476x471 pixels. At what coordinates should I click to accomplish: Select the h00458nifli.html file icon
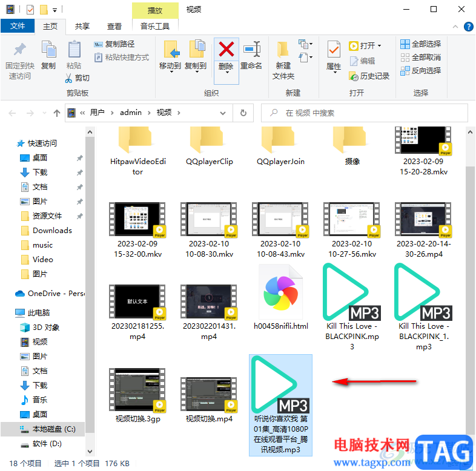click(x=281, y=292)
